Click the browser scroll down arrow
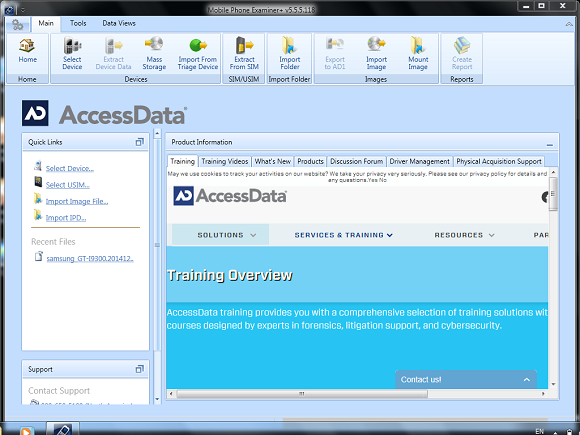 pos(553,384)
